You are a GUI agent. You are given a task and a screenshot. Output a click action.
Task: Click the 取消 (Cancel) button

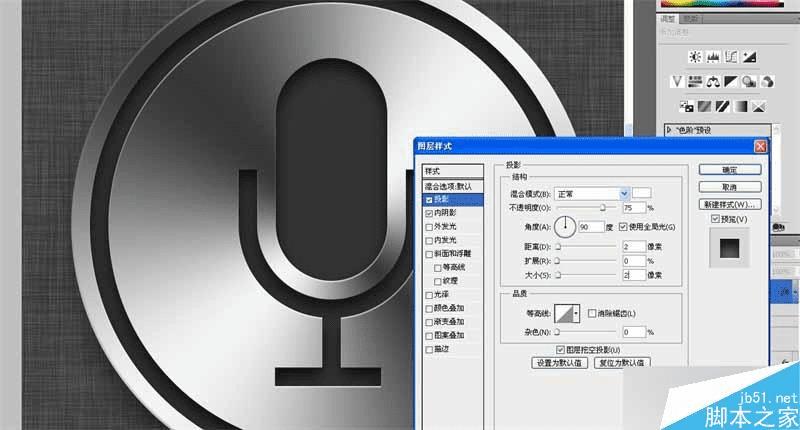click(x=730, y=187)
